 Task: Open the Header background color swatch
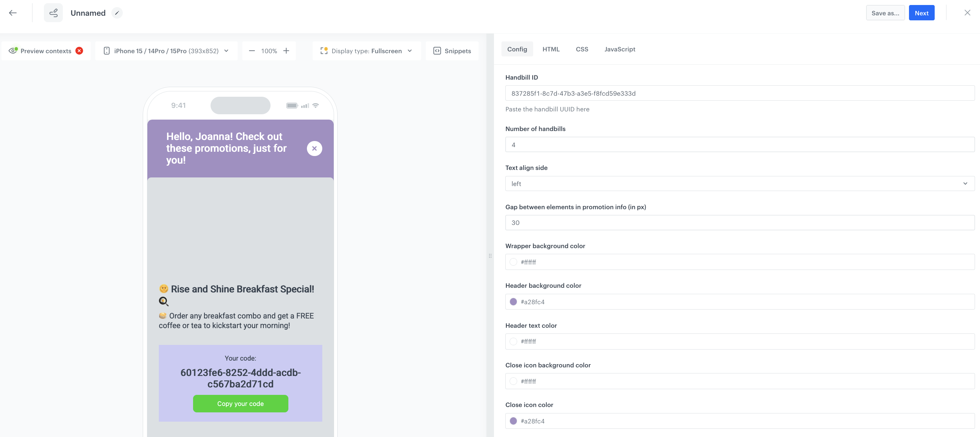(x=513, y=301)
